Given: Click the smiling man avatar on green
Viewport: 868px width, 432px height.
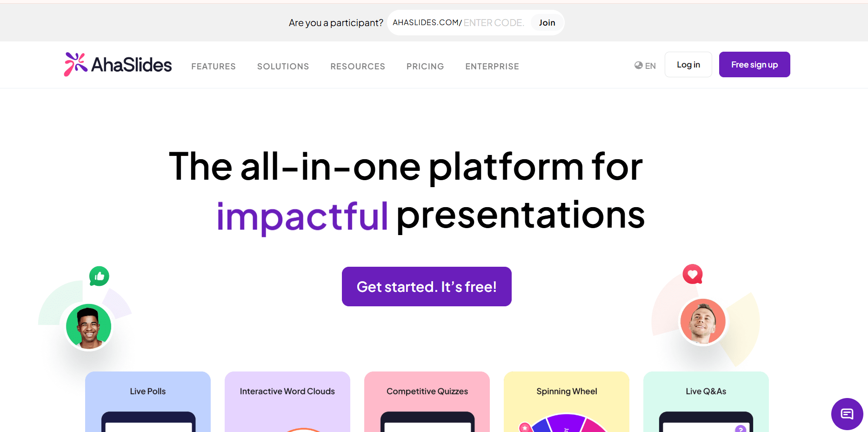Looking at the screenshot, I should coord(88,326).
